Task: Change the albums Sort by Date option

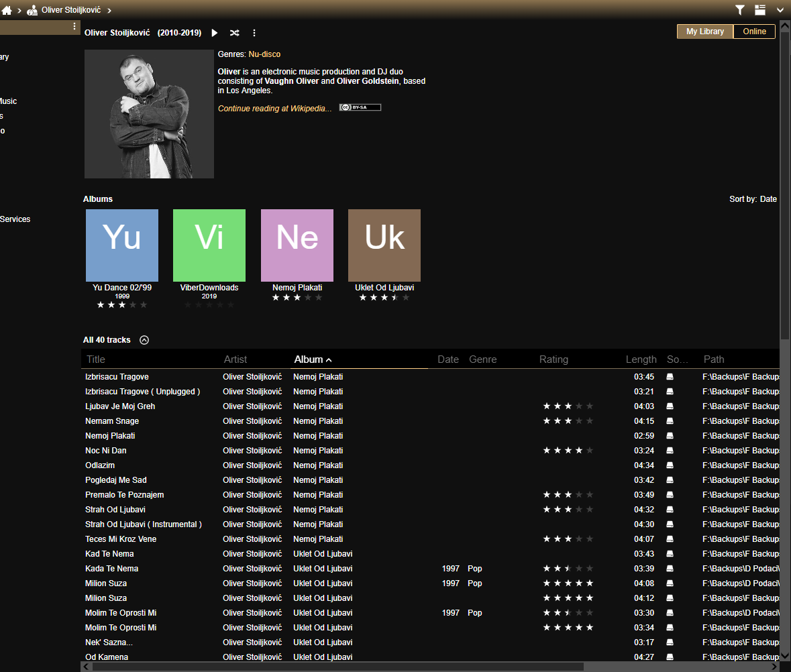Action: (x=768, y=199)
